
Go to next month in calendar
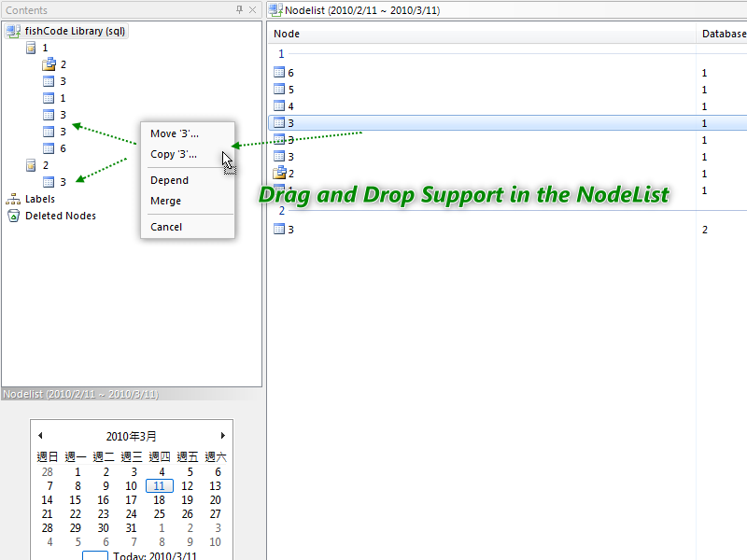(222, 435)
